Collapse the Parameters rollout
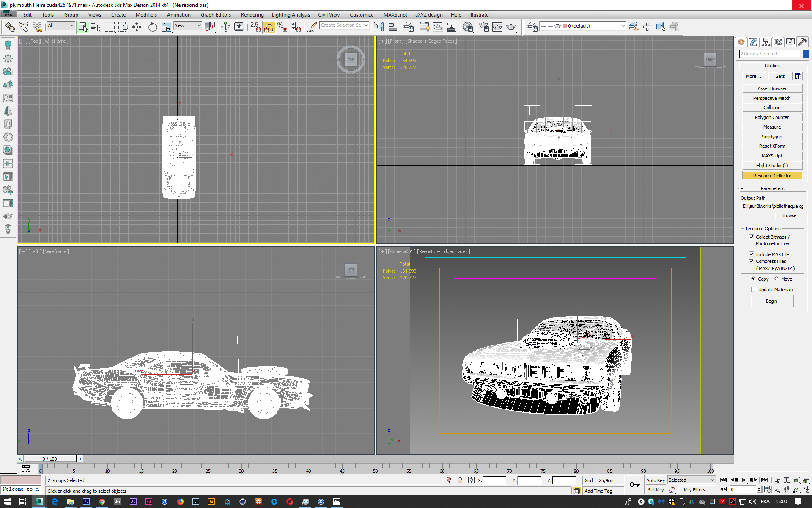Viewport: 812px width, 508px height. pos(772,188)
